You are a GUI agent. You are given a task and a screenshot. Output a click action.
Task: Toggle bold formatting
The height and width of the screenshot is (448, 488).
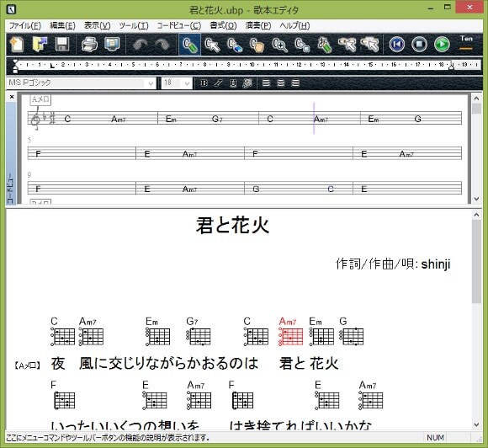point(204,83)
